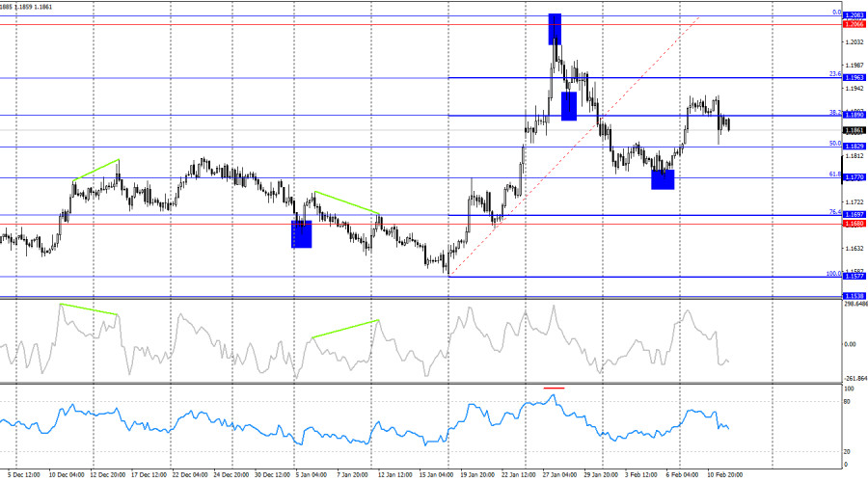Click the 1.1987 axis price tick

(x=854, y=66)
